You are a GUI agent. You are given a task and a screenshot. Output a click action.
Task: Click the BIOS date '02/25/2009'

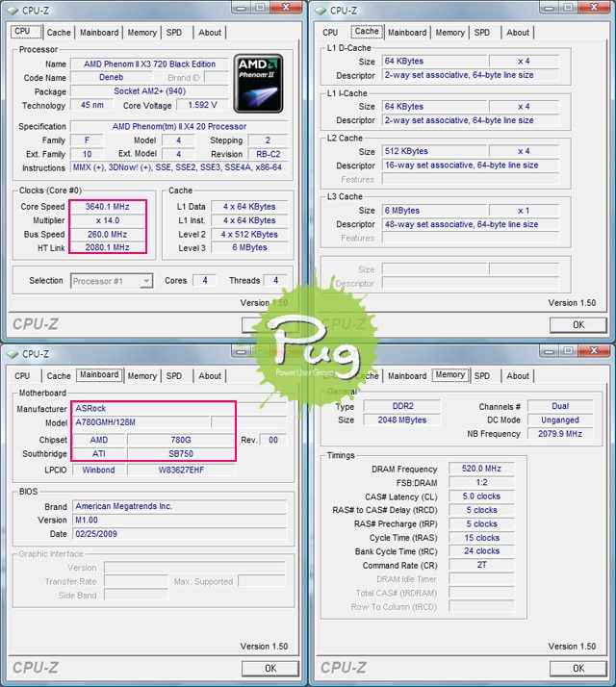coord(179,534)
